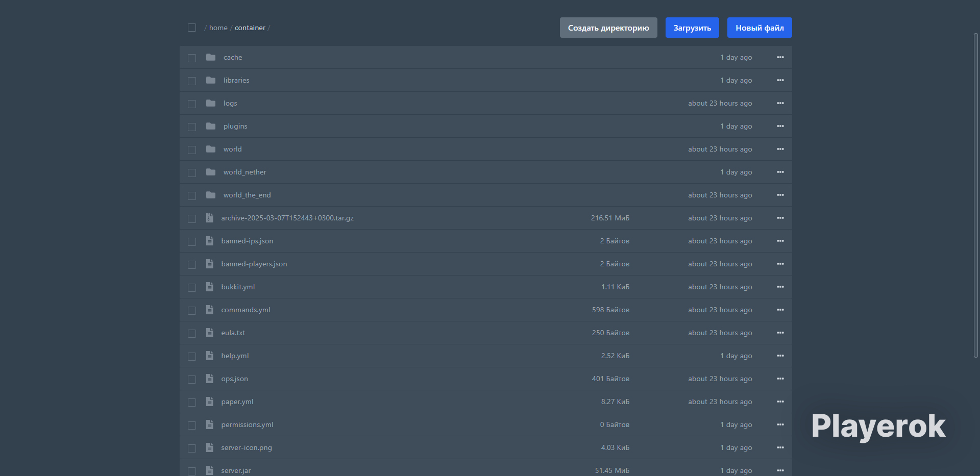The image size is (980, 476).
Task: Click the Загрузить upload button
Action: tap(692, 28)
